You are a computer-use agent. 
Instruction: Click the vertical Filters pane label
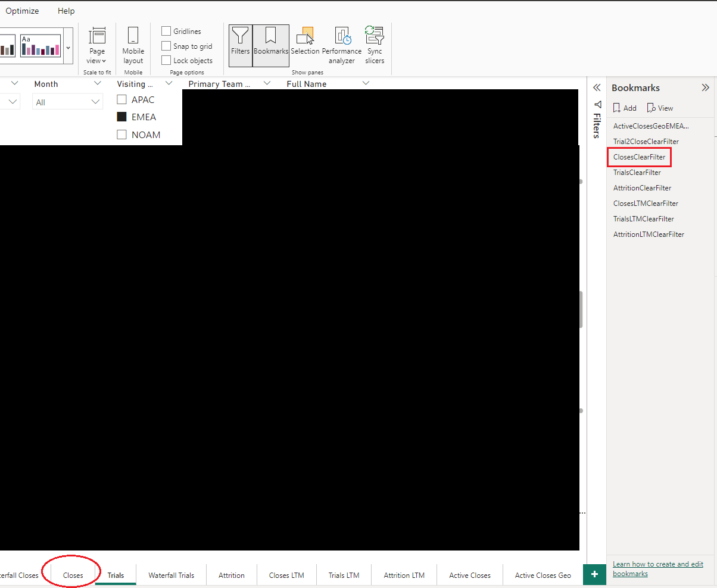(x=597, y=125)
